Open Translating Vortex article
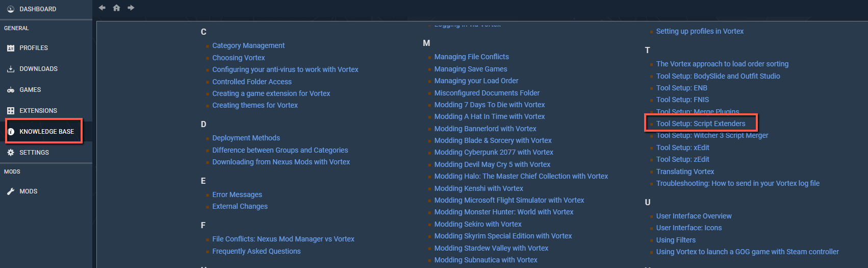This screenshot has height=268, width=868. tap(685, 172)
